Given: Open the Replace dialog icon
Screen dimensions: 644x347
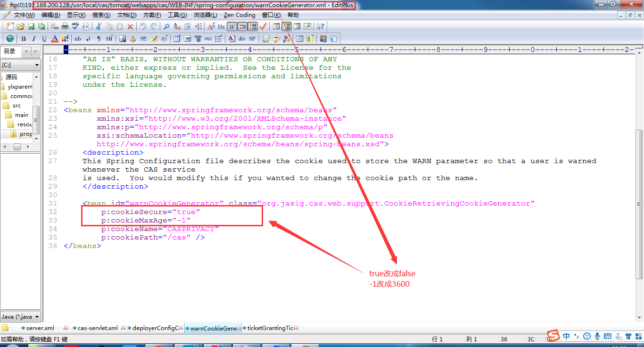Looking at the screenshot, I should click(x=178, y=26).
